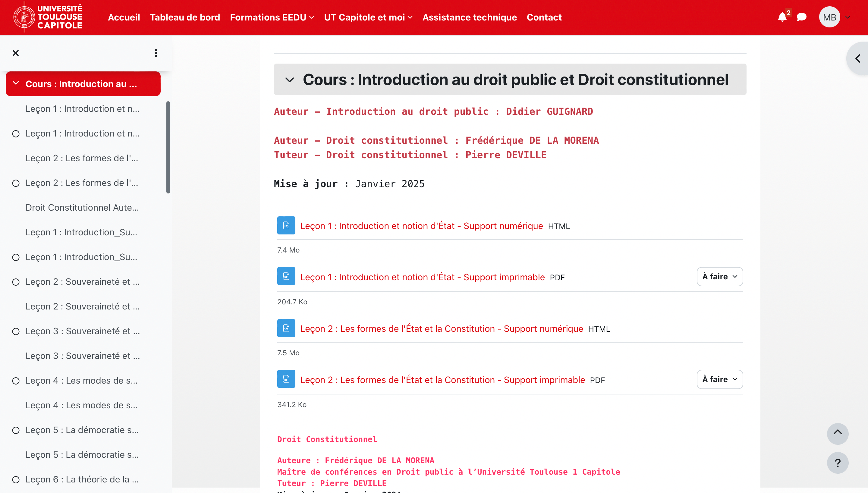The width and height of the screenshot is (868, 493).
Task: Open the right block drawer arrow
Action: [857, 58]
